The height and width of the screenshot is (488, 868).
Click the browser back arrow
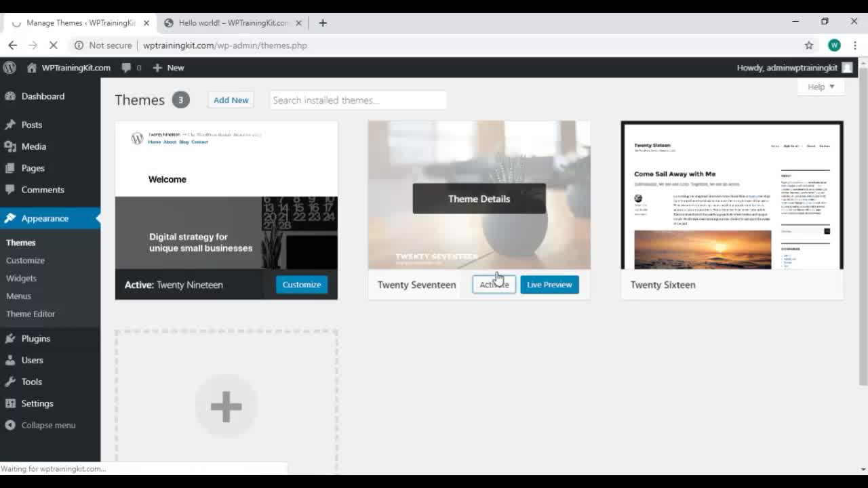[x=12, y=45]
